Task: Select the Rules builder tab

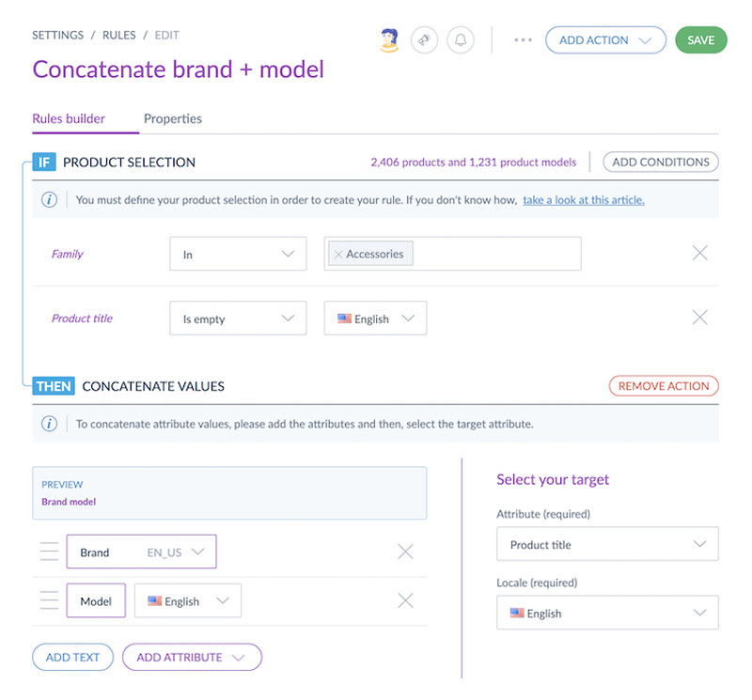Action: [x=69, y=118]
